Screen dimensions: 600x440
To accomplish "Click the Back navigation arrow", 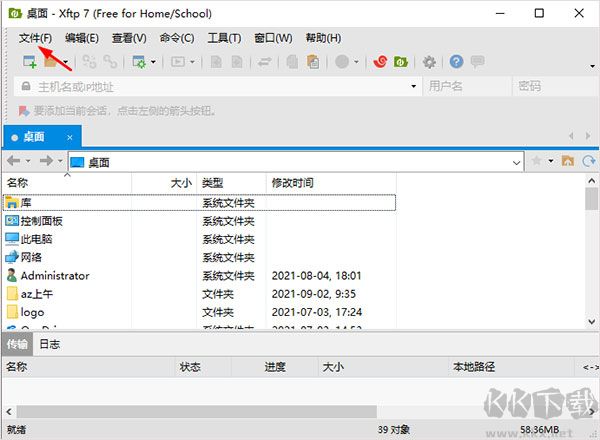I will 14,161.
